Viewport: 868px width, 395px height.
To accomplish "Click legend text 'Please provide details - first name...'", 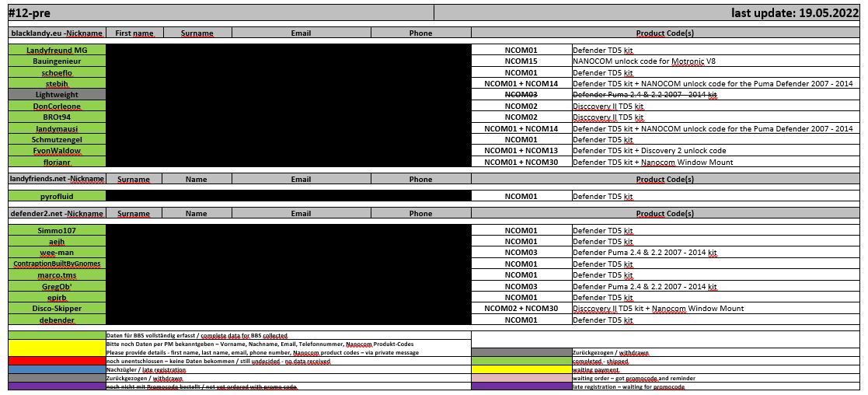I will [x=263, y=352].
